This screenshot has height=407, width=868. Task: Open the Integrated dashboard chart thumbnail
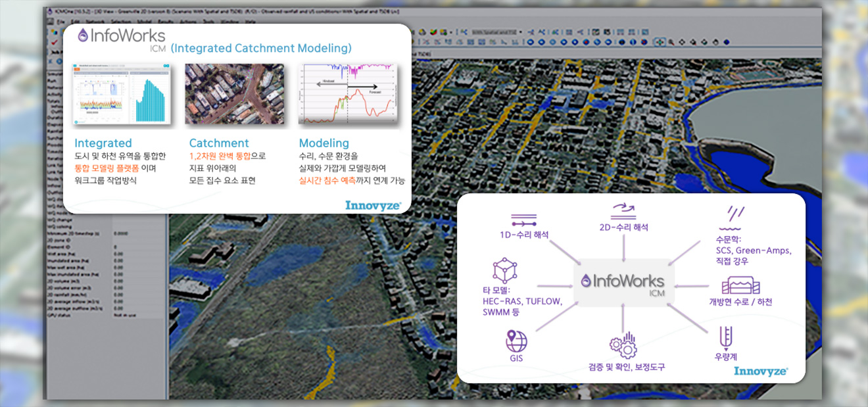click(122, 94)
